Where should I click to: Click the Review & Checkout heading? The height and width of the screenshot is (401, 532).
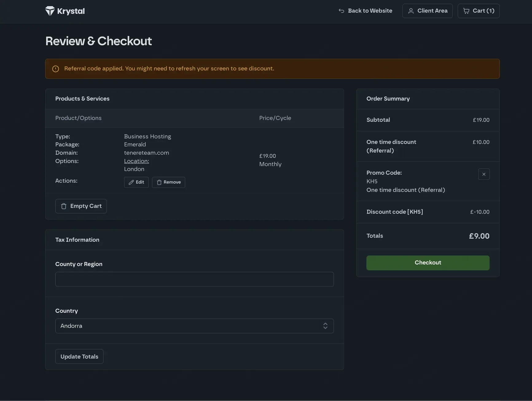98,41
